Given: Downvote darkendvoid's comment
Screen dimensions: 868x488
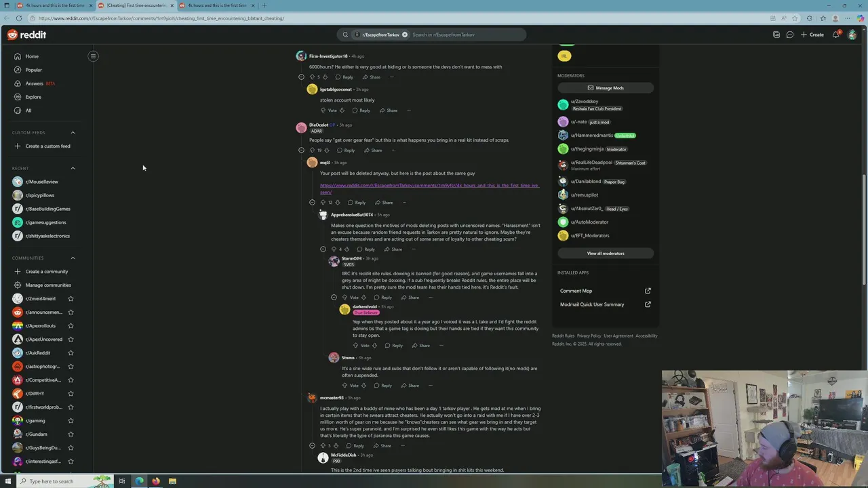Looking at the screenshot, I should (374, 346).
